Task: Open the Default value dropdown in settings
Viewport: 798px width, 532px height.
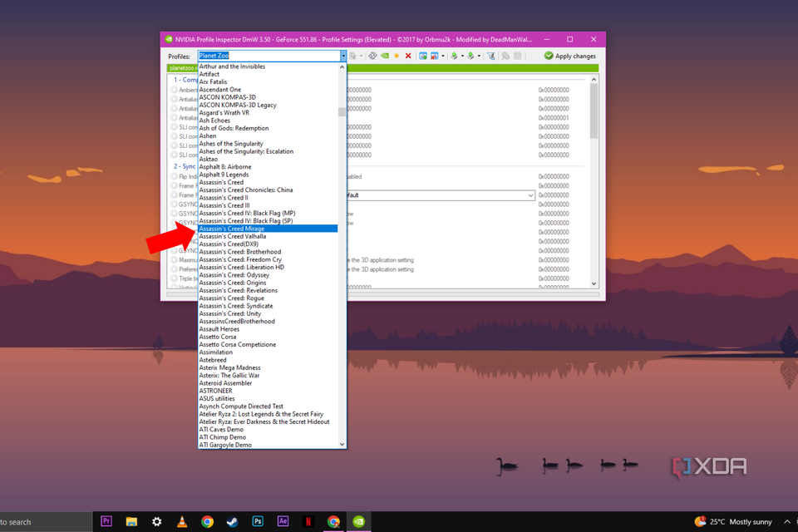Action: tap(530, 195)
